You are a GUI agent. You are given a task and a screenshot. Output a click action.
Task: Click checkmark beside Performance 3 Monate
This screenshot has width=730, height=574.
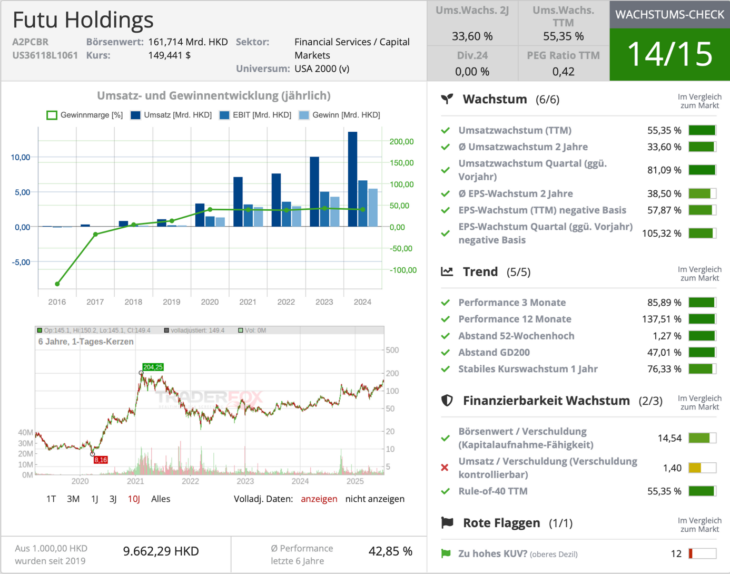(x=446, y=303)
